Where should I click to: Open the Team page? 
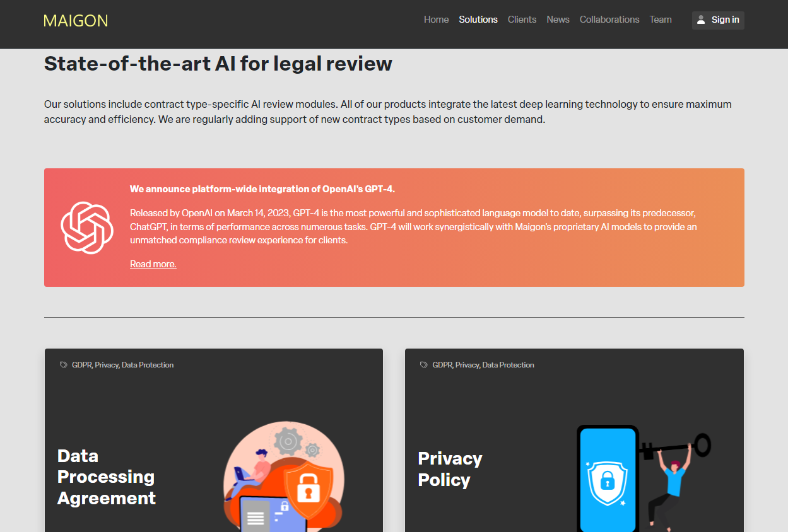(x=661, y=20)
